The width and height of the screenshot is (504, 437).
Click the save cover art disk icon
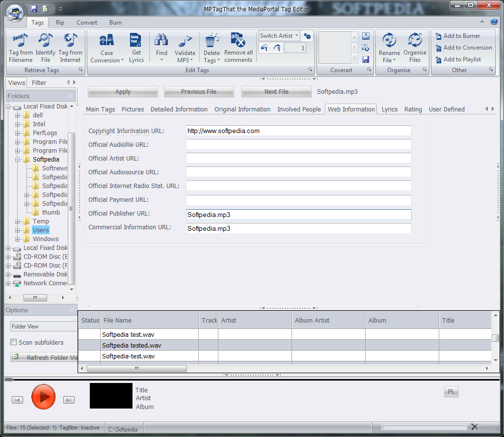click(x=366, y=59)
